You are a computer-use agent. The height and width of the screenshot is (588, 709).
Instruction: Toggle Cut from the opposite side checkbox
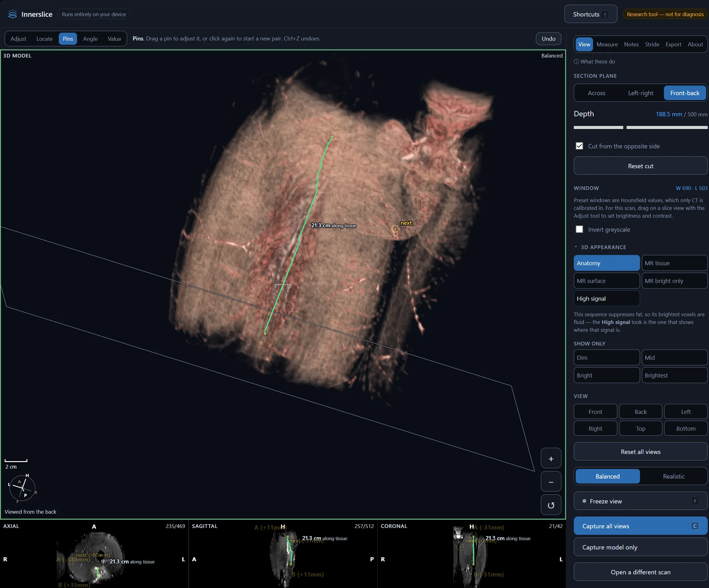coord(579,146)
